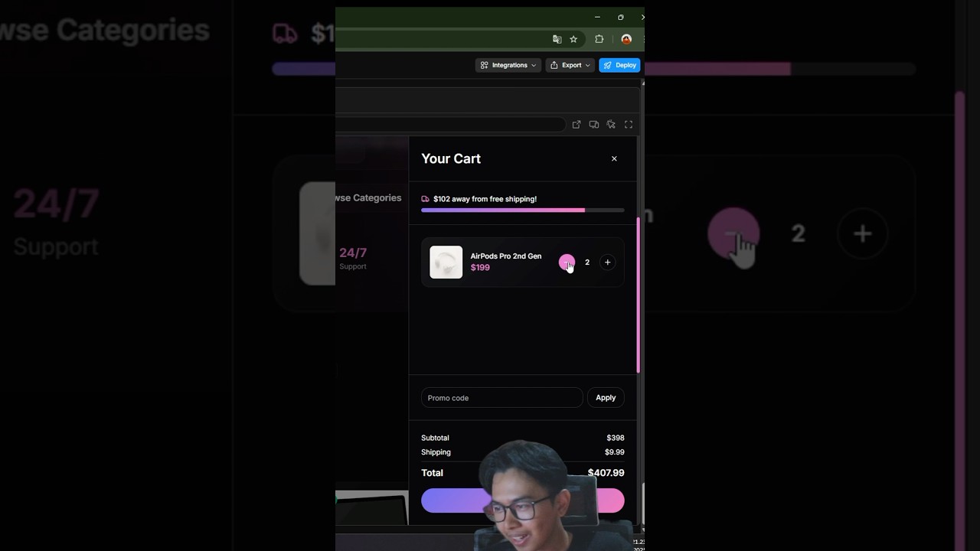Close the Your Cart panel

point(614,158)
